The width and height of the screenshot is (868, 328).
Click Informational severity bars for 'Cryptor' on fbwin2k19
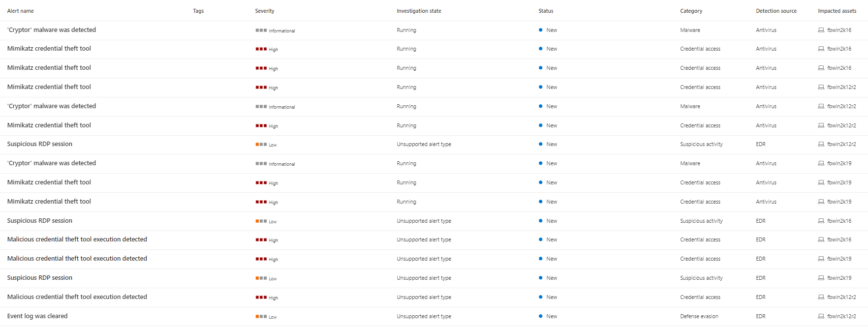[x=261, y=164]
